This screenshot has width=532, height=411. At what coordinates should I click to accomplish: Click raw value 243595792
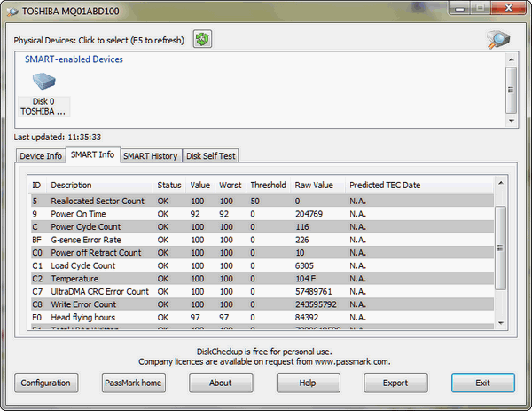[x=316, y=304]
